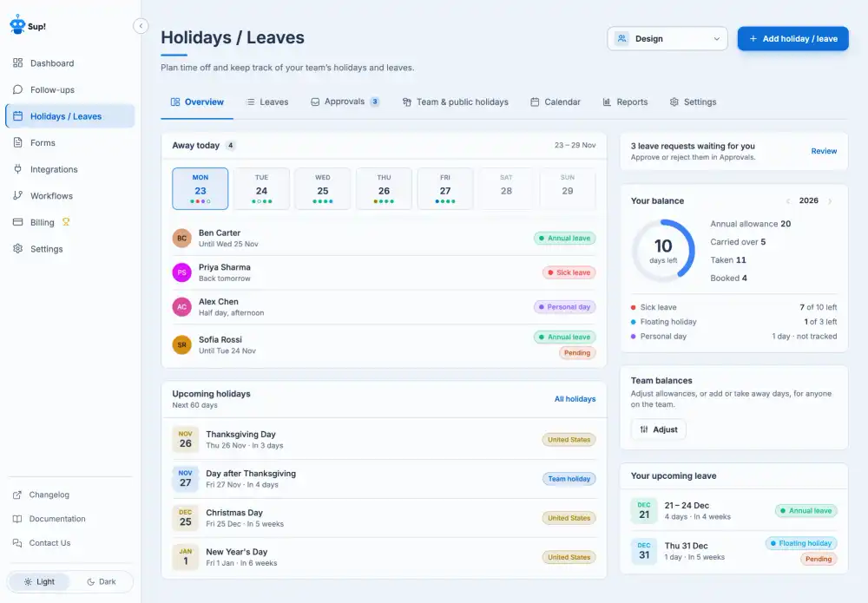868x603 pixels.
Task: Open the Reports tab
Action: coord(625,102)
